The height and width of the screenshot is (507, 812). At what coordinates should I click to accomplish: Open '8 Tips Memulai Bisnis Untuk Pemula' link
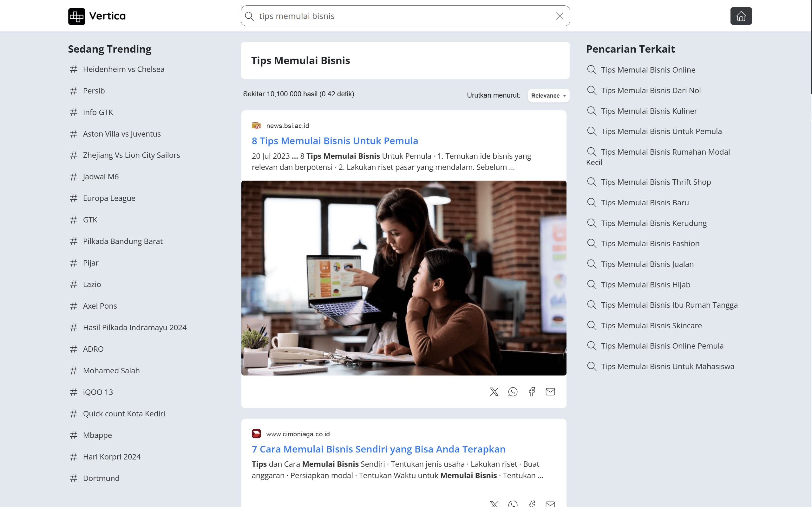[x=335, y=141]
